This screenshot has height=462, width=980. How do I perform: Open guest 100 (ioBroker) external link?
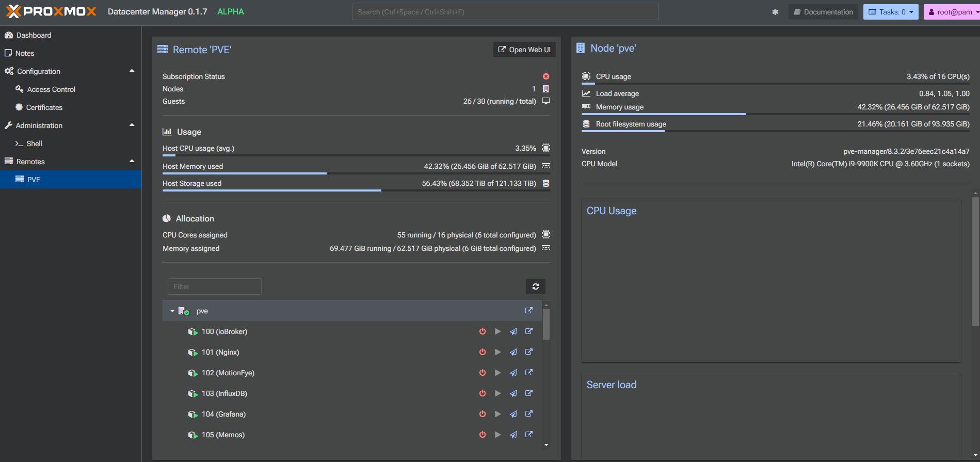pos(529,331)
